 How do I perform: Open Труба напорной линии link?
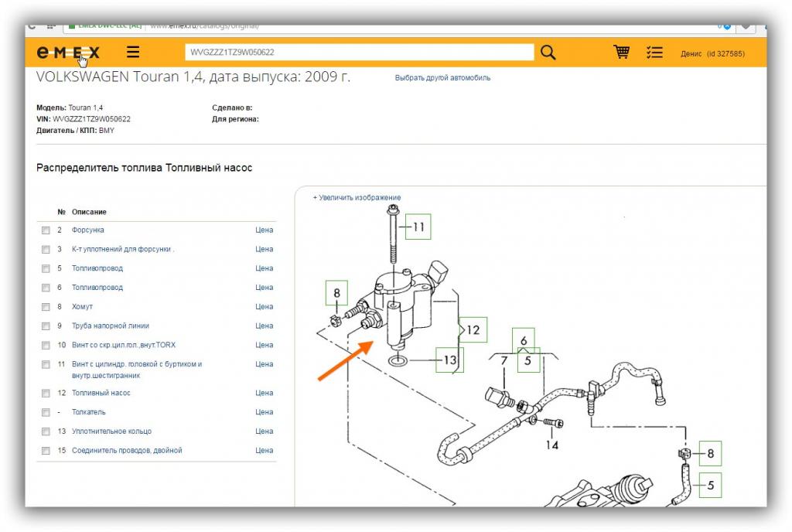point(111,326)
